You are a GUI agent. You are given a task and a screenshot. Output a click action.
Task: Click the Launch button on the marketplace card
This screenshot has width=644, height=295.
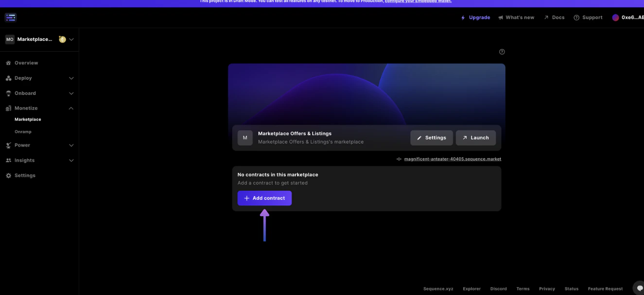(475, 137)
